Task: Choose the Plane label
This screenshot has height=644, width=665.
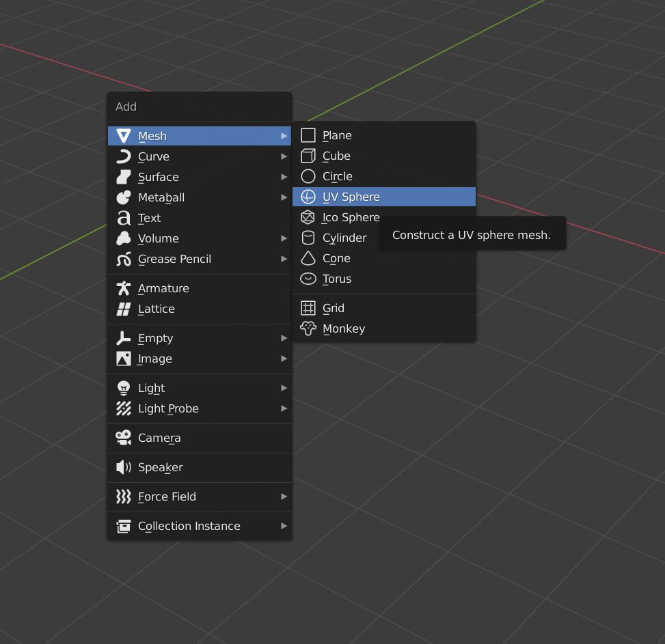Action: pyautogui.click(x=337, y=136)
